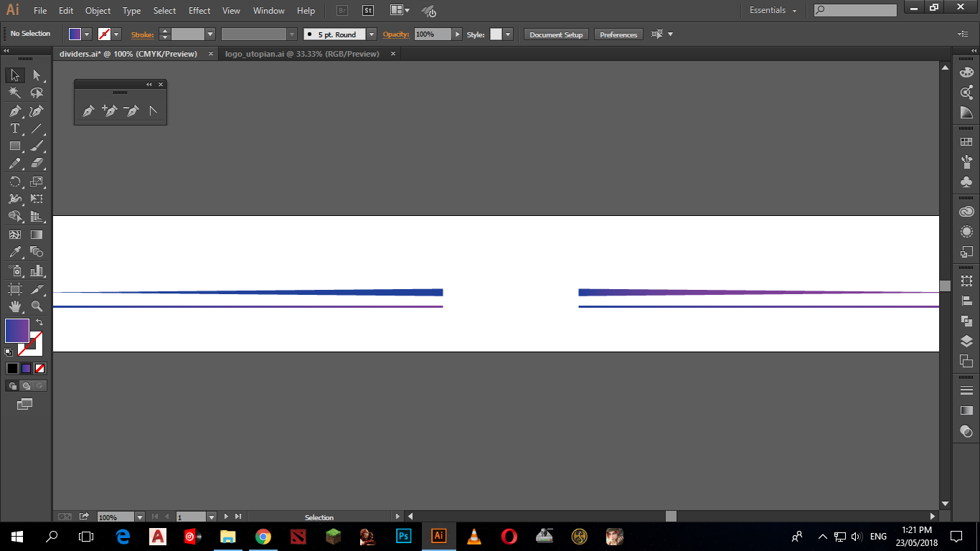Image resolution: width=980 pixels, height=551 pixels.
Task: Change screen mode at toolbar bottom
Action: coord(25,404)
